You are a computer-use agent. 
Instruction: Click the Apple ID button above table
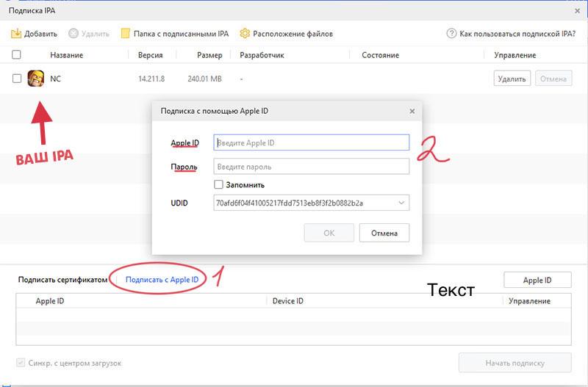(537, 281)
